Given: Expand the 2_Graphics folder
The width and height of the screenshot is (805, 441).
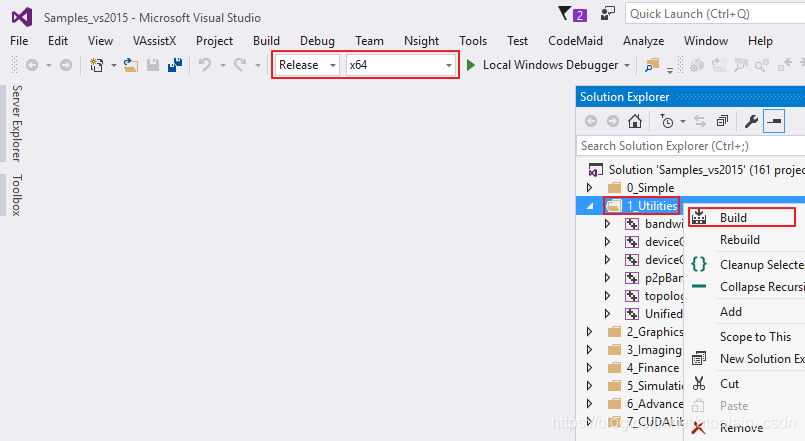Looking at the screenshot, I should point(589,332).
